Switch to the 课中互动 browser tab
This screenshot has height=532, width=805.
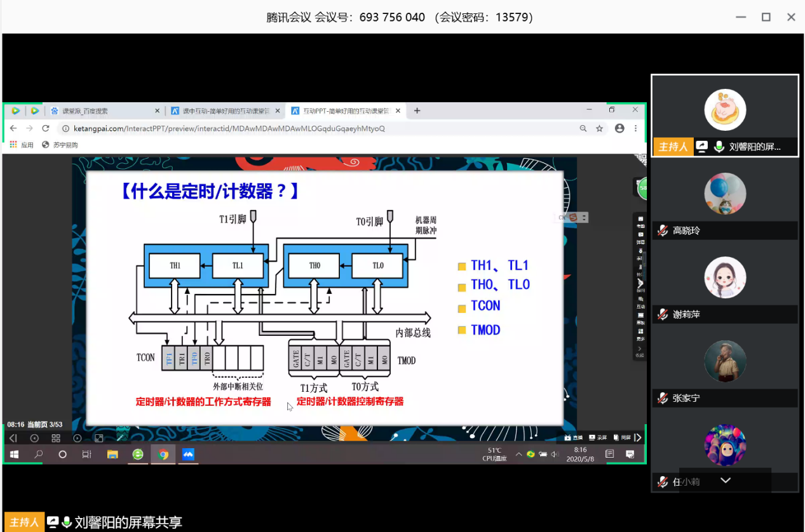pos(225,110)
